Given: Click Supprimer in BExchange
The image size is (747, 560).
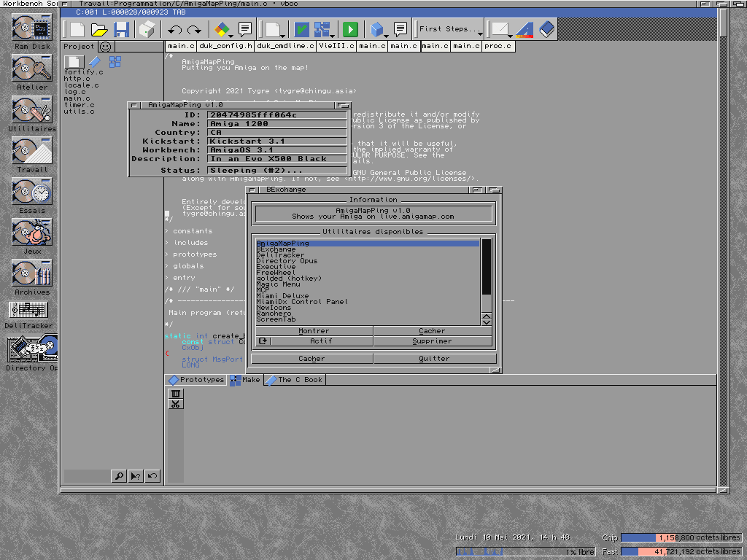Looking at the screenshot, I should coord(433,341).
